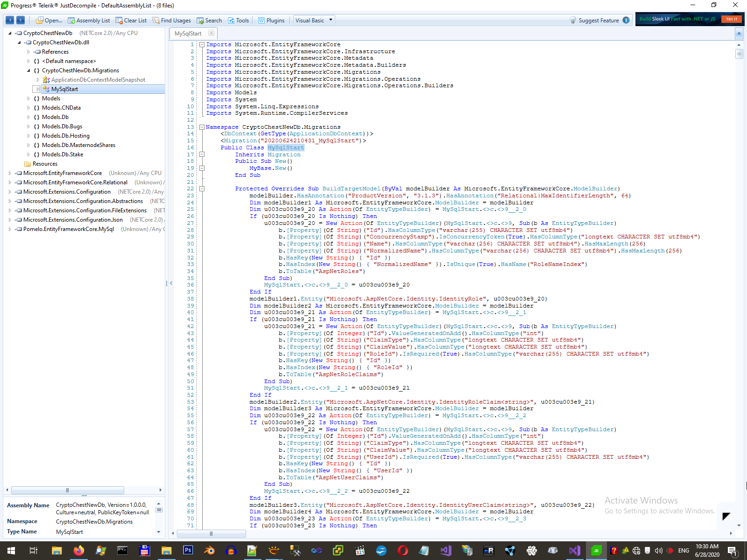Open the tab list dropdown arrow
This screenshot has width=747, height=560.
point(739,33)
